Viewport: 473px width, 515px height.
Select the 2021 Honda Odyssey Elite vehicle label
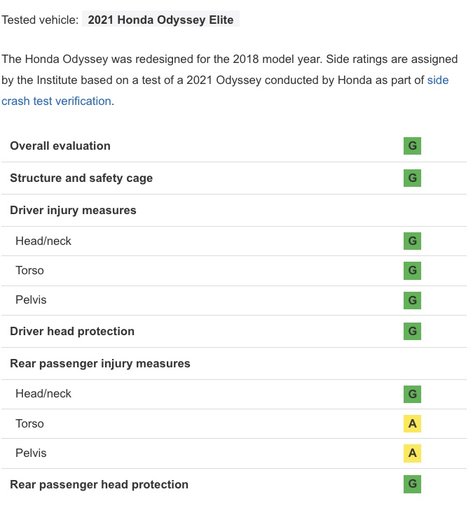(x=161, y=20)
